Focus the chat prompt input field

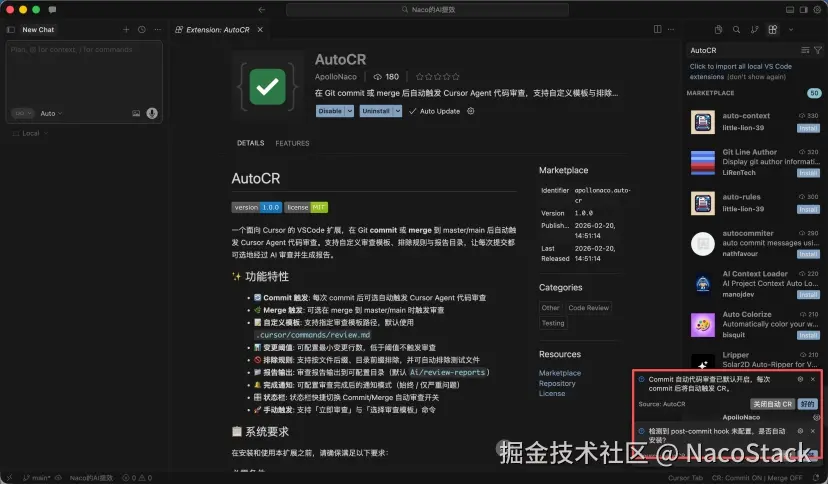coord(84,74)
